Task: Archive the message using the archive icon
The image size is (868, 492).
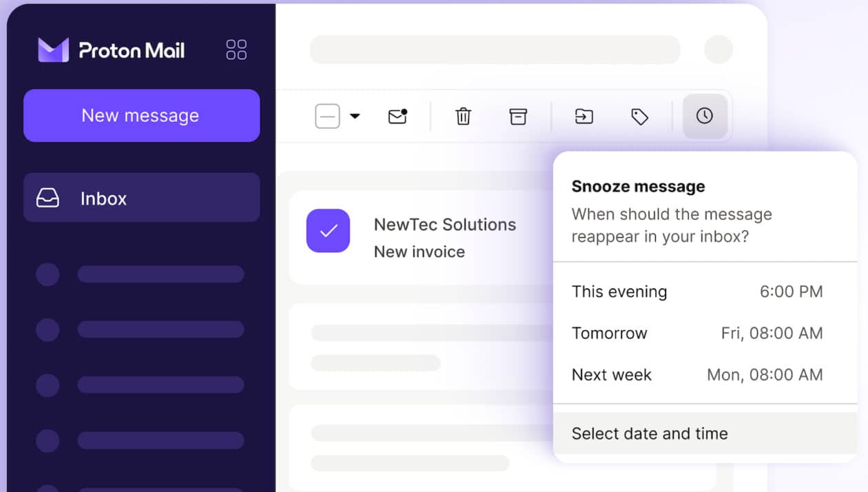Action: point(518,116)
